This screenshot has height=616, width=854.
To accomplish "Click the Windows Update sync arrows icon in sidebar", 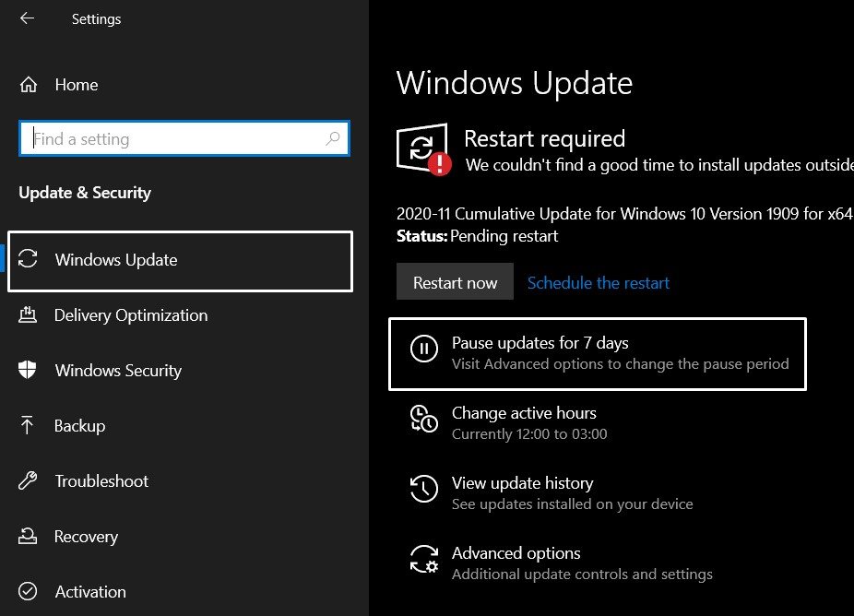I will tap(28, 259).
